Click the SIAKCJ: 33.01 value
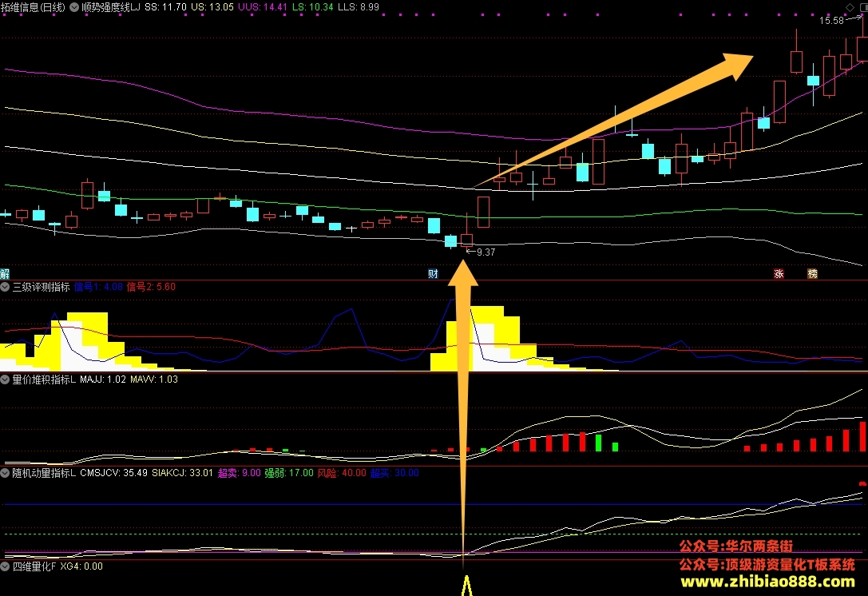Image resolution: width=868 pixels, height=596 pixels. coord(182,473)
